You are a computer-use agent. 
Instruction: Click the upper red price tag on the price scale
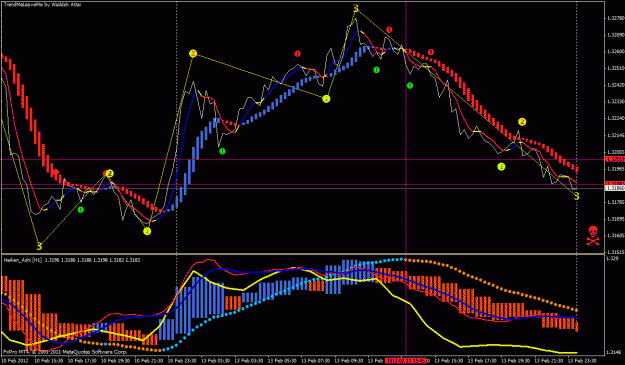[x=615, y=159]
